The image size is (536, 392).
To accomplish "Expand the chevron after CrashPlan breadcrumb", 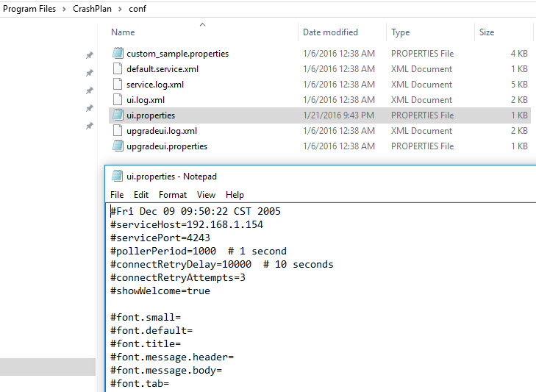I will pos(120,10).
